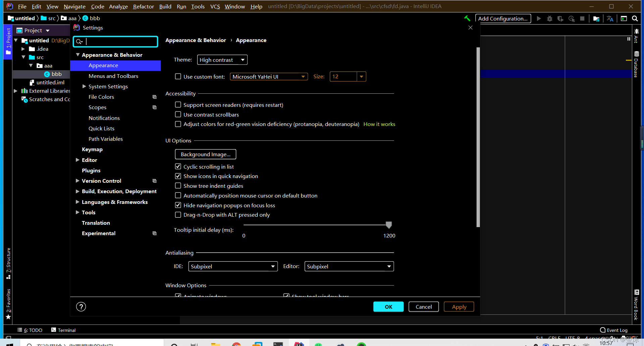Click the Stop square icon
Screen dimensions: 644x346
(582, 18)
